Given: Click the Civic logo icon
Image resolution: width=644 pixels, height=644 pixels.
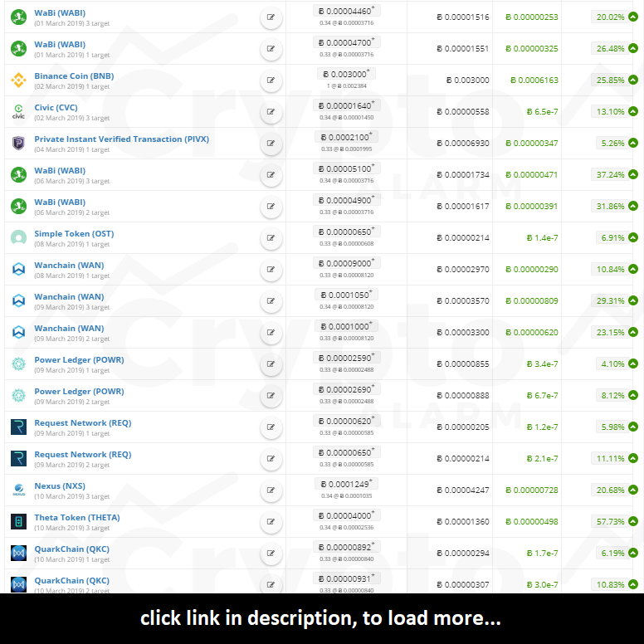Looking at the screenshot, I should (18, 111).
